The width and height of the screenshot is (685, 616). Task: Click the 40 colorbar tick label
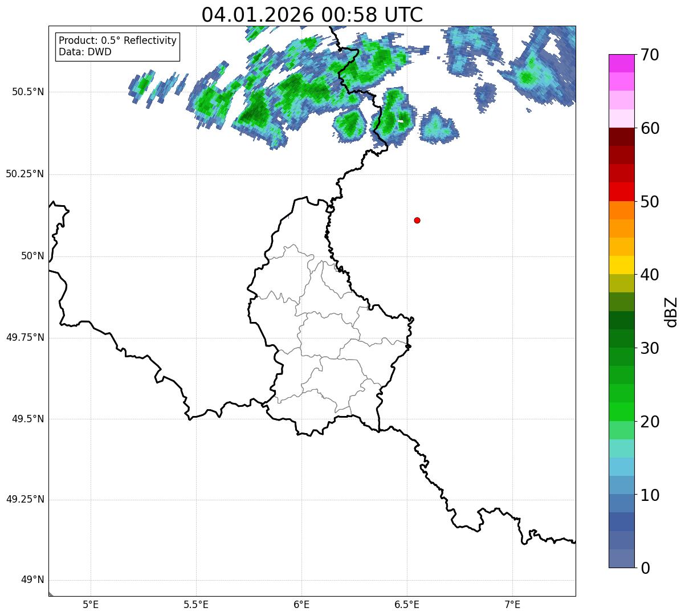click(650, 275)
